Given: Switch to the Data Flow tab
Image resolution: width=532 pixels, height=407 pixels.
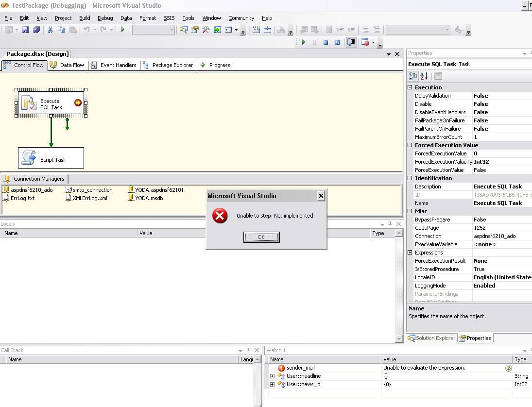Looking at the screenshot, I should [x=68, y=65].
